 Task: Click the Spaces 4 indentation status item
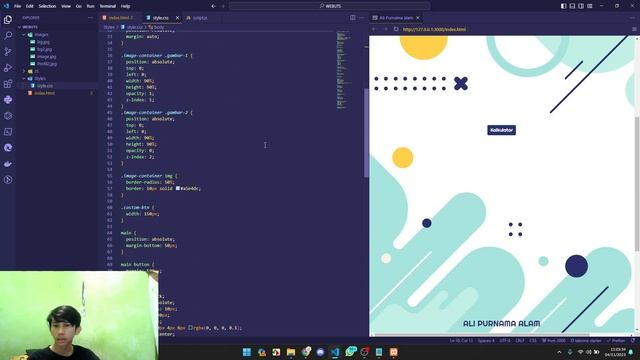point(486,340)
